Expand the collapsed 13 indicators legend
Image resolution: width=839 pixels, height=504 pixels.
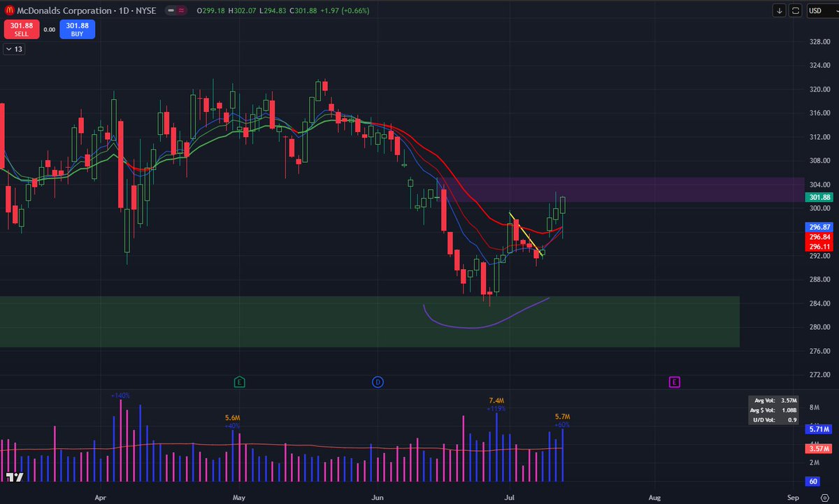click(x=13, y=49)
